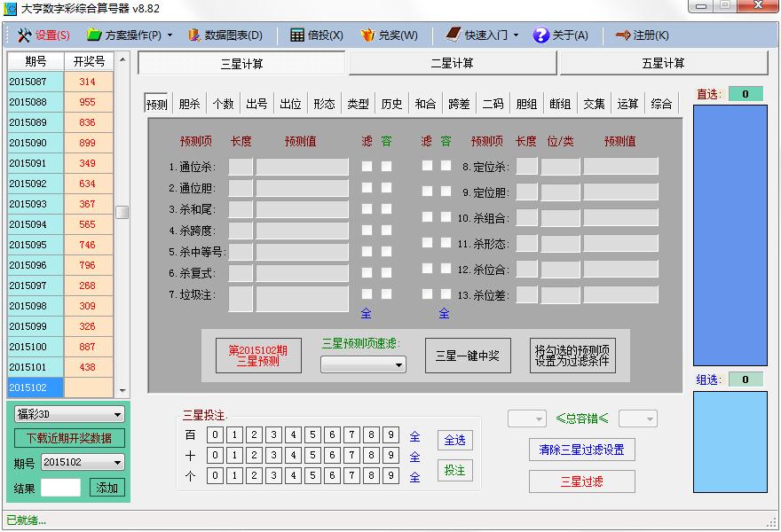Expand the 期号 2015102 combo box
Screen dimensions: 781x532
(x=118, y=462)
